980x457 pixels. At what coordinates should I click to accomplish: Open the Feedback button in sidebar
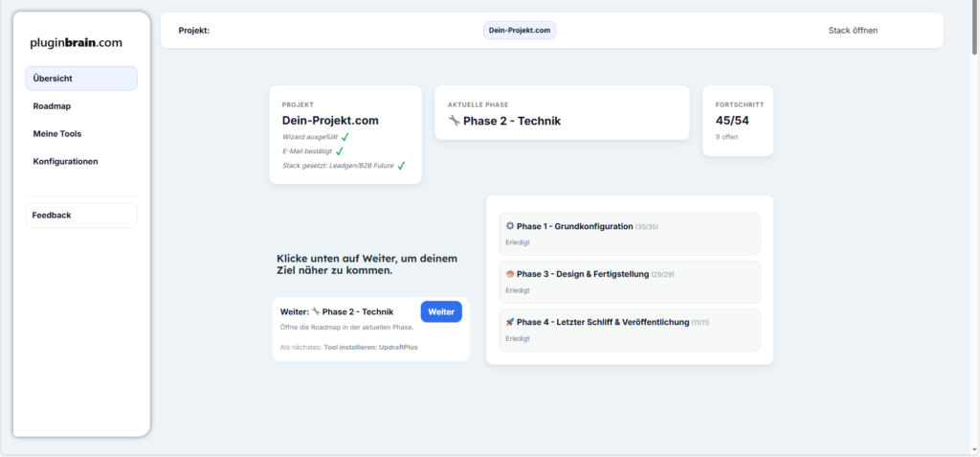(81, 216)
